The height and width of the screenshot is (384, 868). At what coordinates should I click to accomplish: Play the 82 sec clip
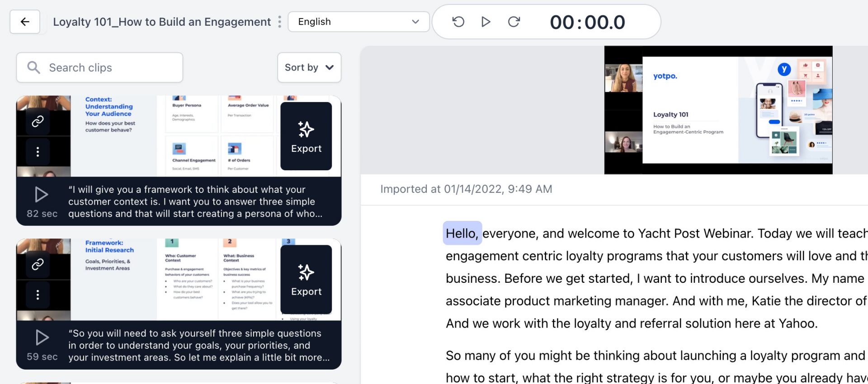[x=42, y=195]
